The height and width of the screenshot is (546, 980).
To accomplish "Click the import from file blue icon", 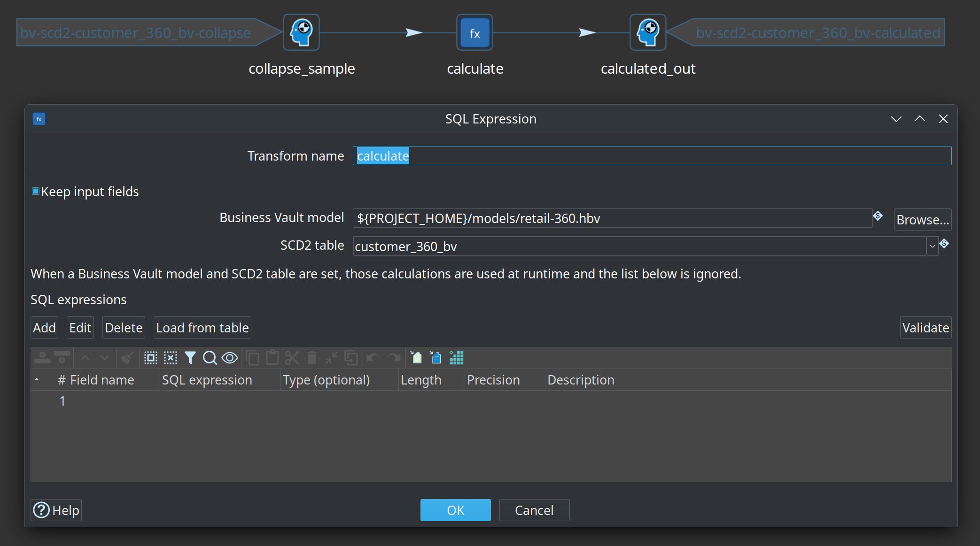I will [x=436, y=358].
